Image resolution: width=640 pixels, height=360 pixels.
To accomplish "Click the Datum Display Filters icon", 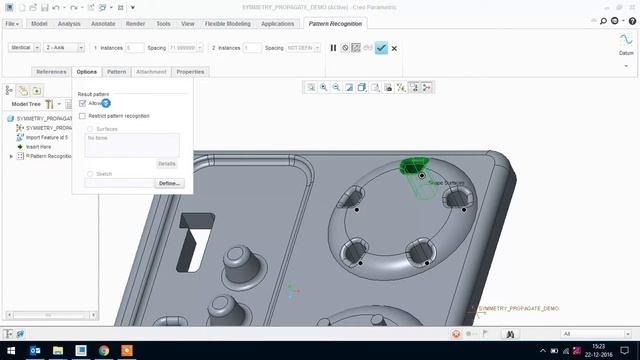I will coord(401,87).
